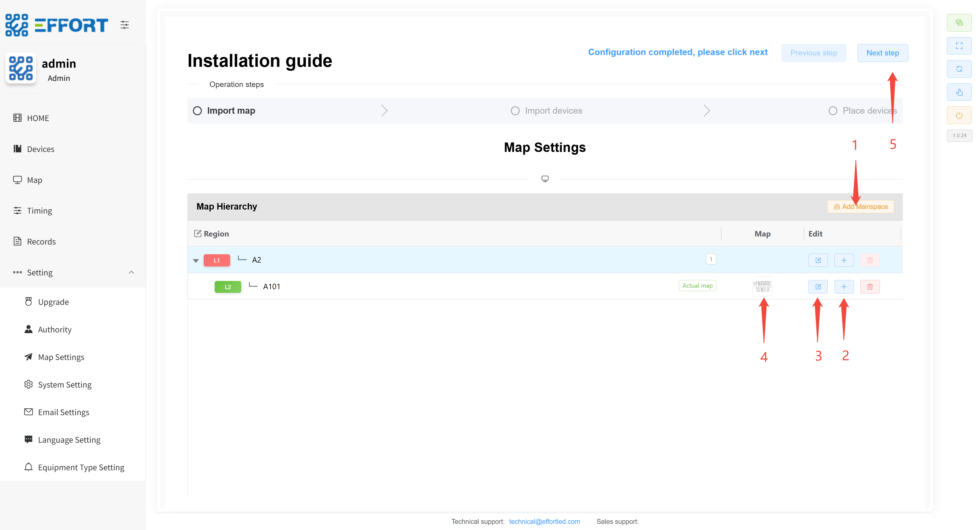Add subspace under A2 with plus icon
The height and width of the screenshot is (530, 980).
point(843,260)
